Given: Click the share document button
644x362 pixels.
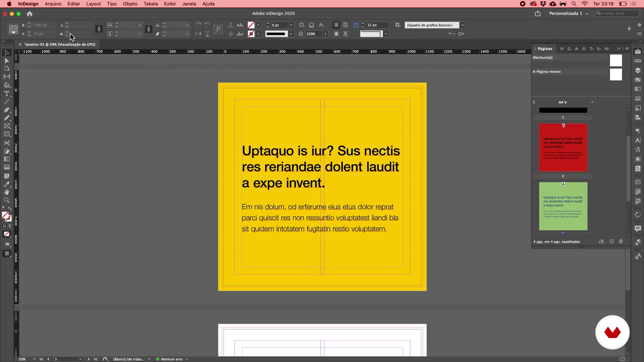Looking at the screenshot, I should [538, 13].
